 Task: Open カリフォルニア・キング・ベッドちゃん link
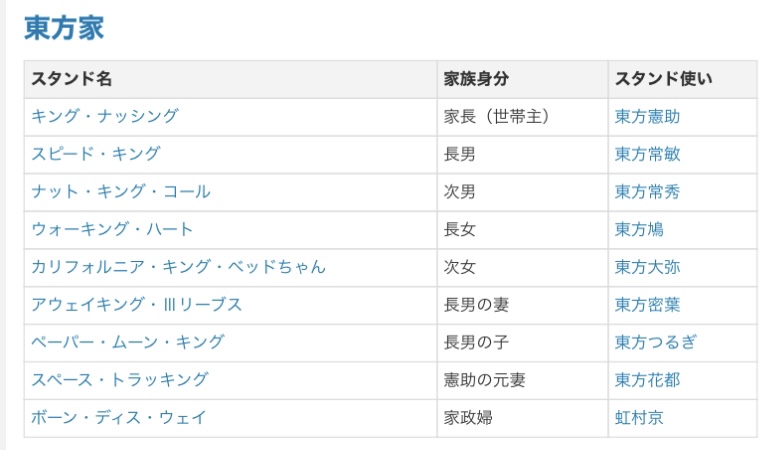point(178,267)
